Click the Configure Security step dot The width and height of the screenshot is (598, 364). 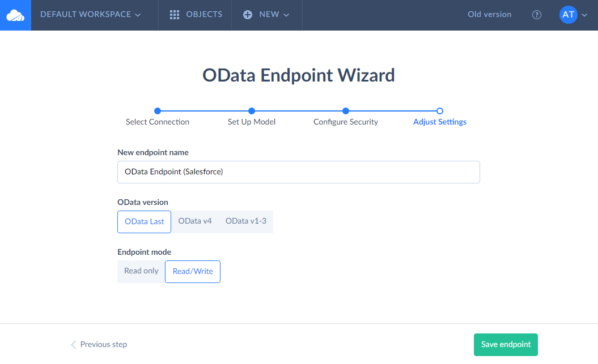pos(346,111)
